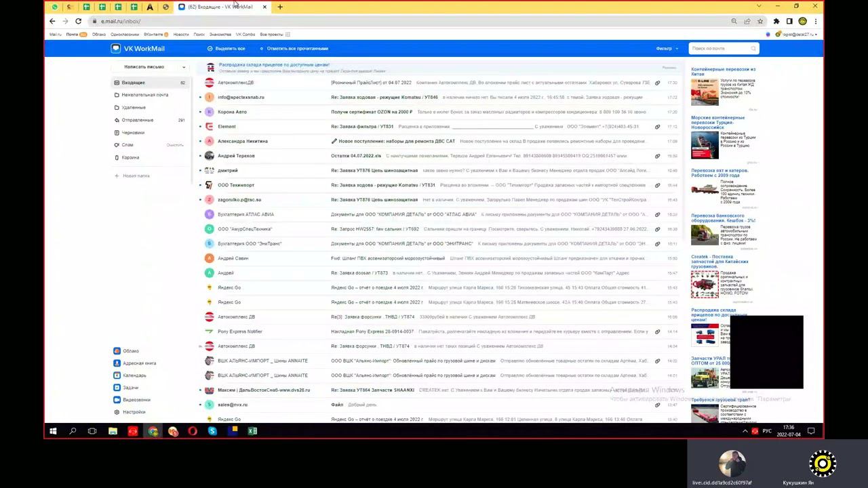The image size is (868, 488).
Task: Toggle unread dot on info@spectexsnab.ru email
Action: 200,98
